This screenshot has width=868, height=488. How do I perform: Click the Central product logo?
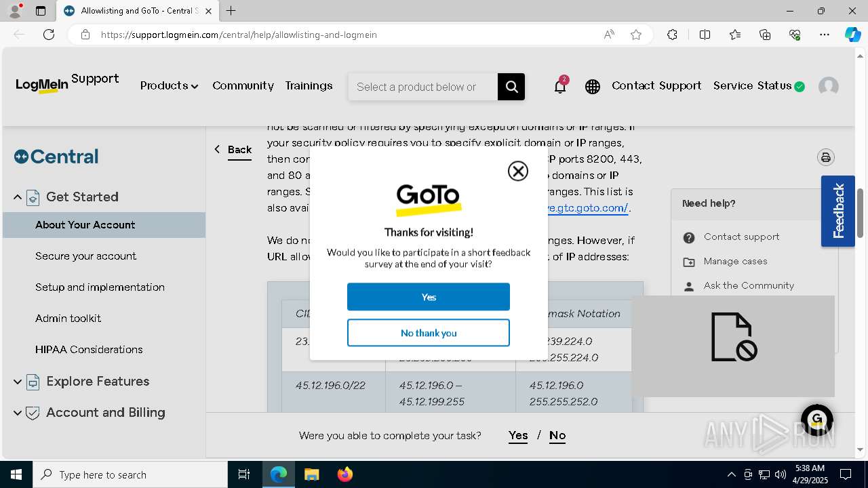tap(56, 157)
